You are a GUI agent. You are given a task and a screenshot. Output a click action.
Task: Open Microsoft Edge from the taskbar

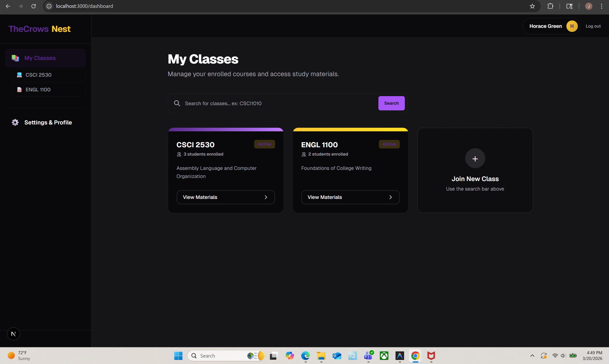coord(305,355)
